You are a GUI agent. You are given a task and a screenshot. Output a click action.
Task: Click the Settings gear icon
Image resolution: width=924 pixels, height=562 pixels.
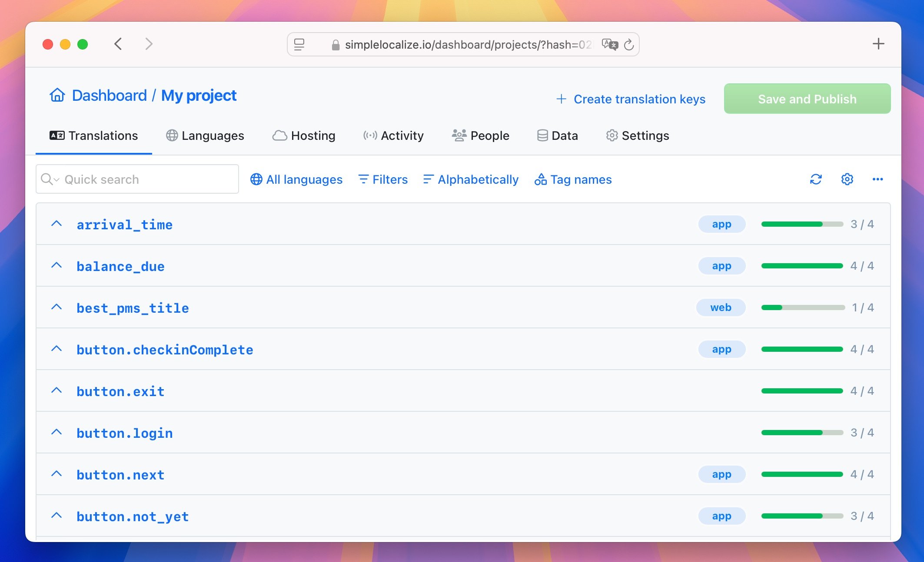coord(848,179)
